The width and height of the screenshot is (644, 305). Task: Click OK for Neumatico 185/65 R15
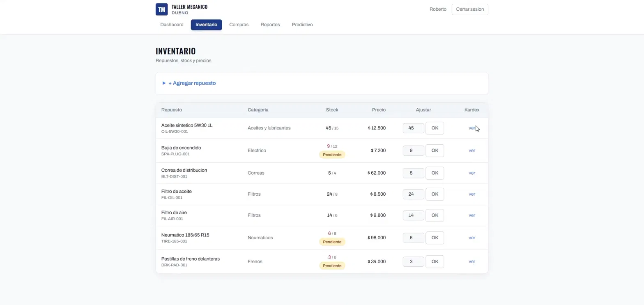(x=435, y=238)
